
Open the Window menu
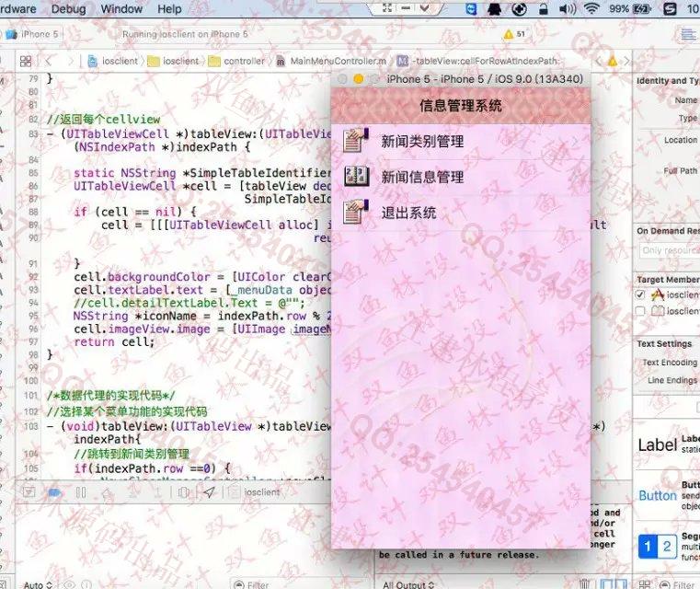tap(121, 9)
